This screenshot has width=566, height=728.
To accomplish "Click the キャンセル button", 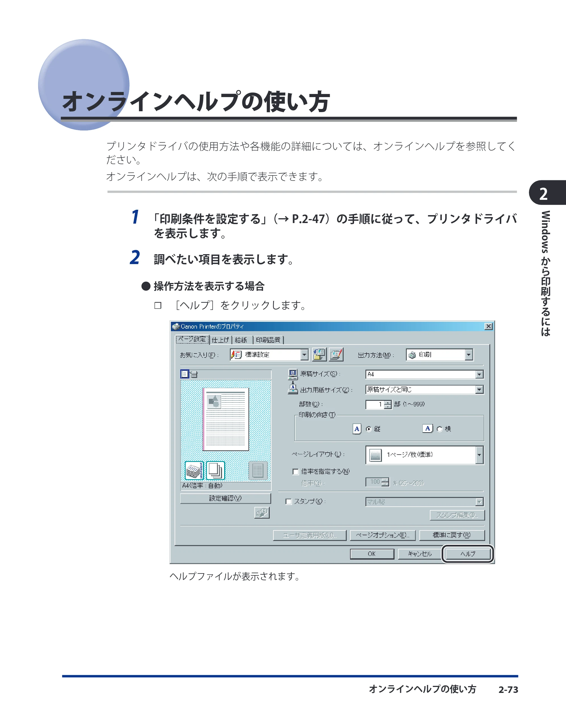I will coord(420,554).
